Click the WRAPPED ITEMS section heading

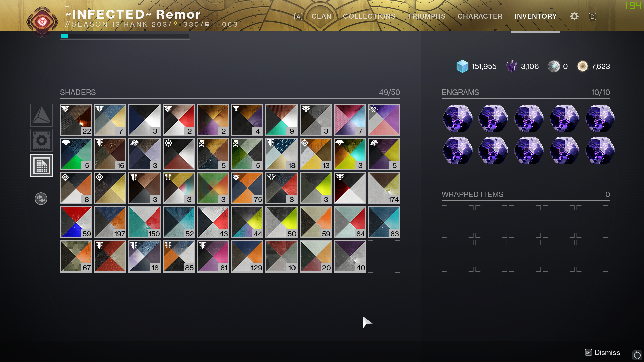tap(473, 194)
